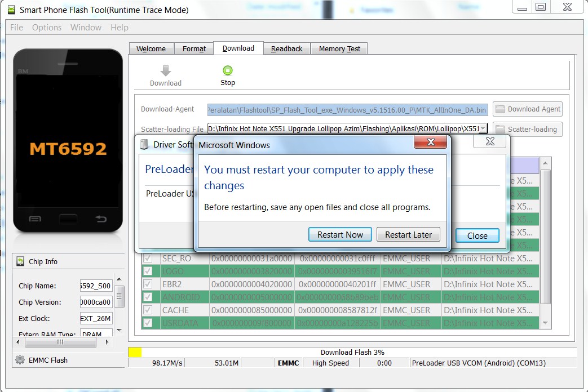Screen dimensions: 588x392
Task: Toggle the LOGO partition checkbox
Action: coord(148,271)
